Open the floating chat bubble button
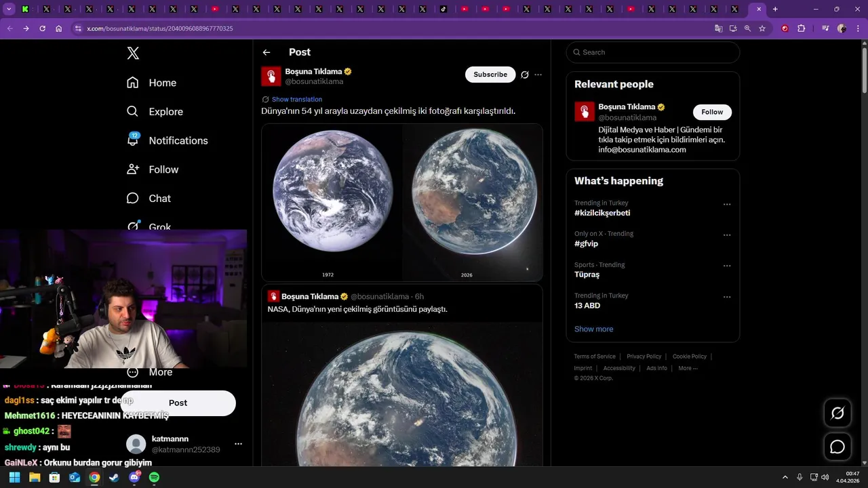Screen dimensions: 868x488 point(837,447)
